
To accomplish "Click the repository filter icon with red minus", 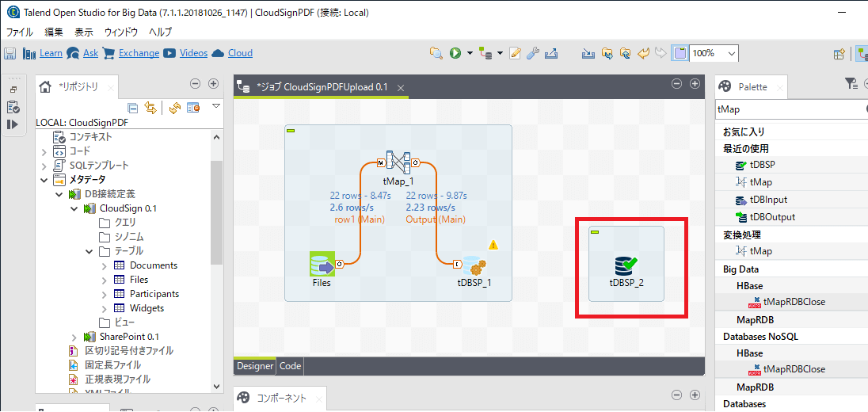I will (193, 108).
